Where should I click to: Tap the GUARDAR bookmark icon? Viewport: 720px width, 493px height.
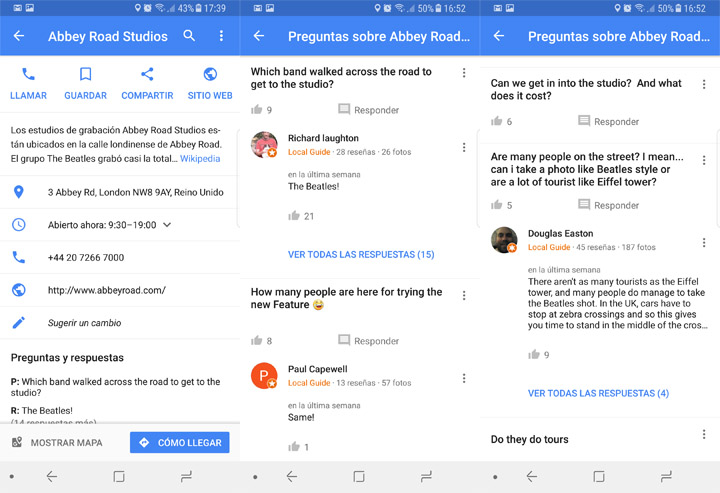[x=85, y=74]
